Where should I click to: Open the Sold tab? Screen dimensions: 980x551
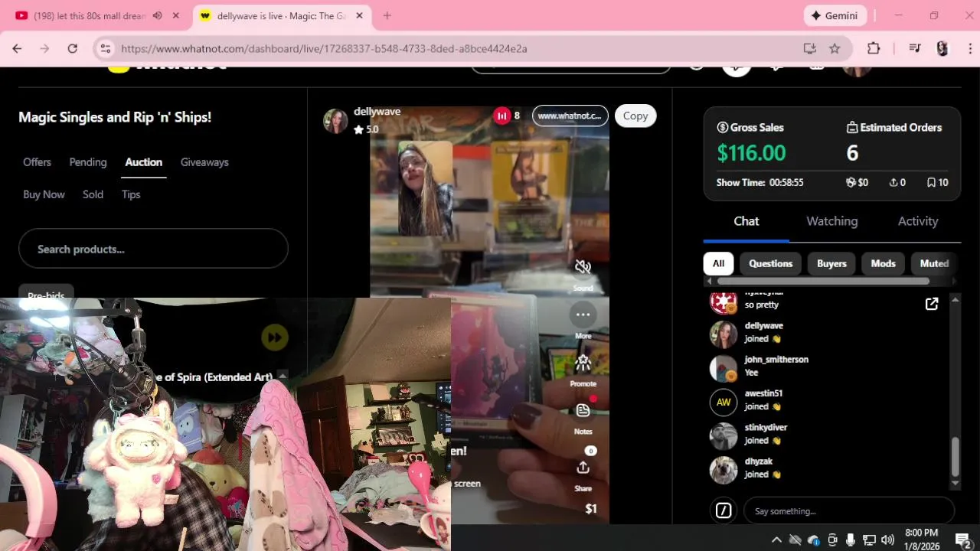coord(93,194)
